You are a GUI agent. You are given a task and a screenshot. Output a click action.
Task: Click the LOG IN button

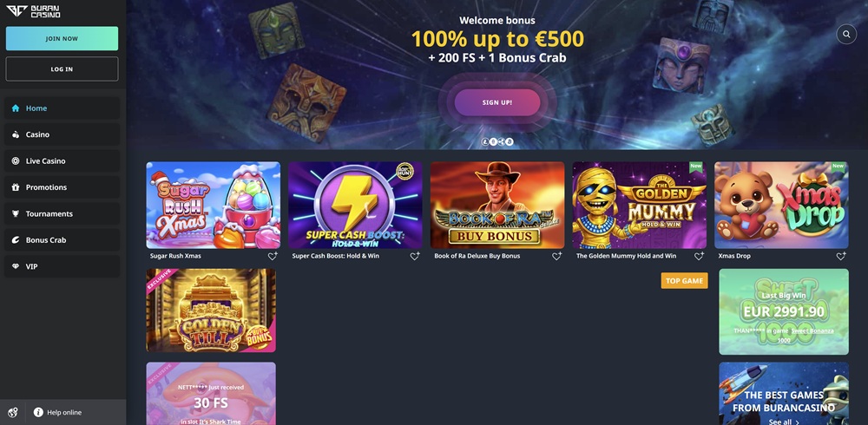[x=62, y=69]
